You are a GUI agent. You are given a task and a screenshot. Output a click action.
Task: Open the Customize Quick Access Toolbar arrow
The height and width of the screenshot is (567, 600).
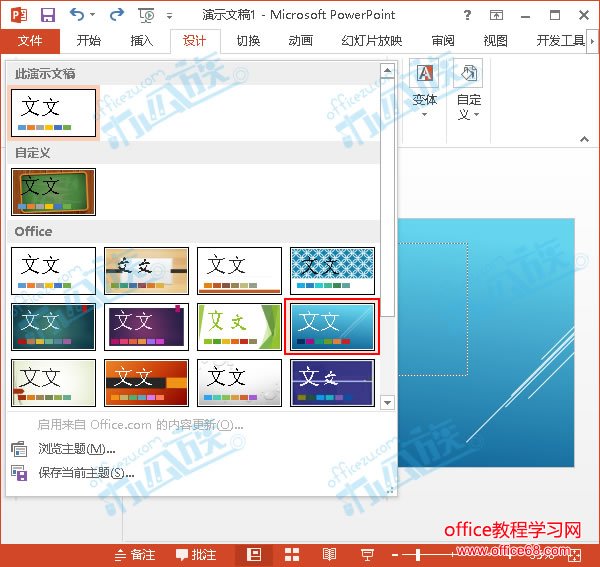click(x=170, y=16)
